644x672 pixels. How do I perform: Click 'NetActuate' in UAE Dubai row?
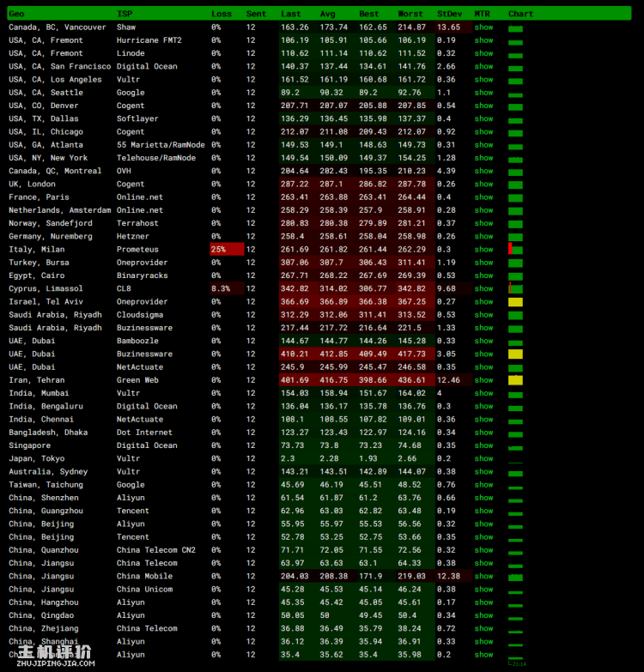click(x=140, y=366)
